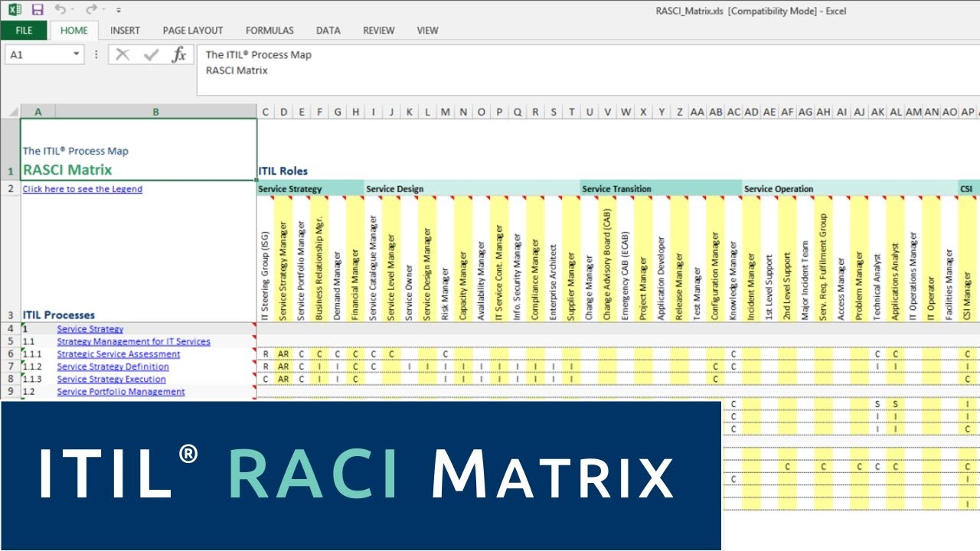This screenshot has width=980, height=551.
Task: Open the FILE tab
Action: click(24, 31)
